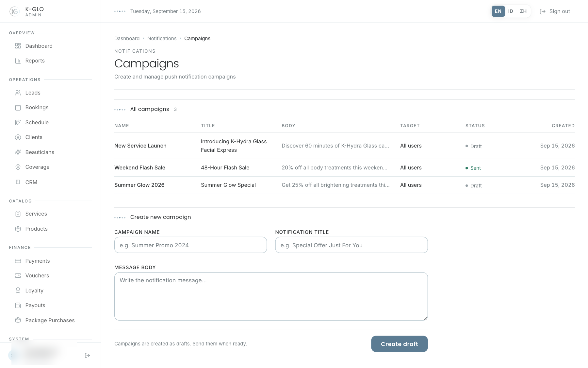The height and width of the screenshot is (368, 588).
Task: Click the CRM icon in sidebar
Action: [18, 182]
